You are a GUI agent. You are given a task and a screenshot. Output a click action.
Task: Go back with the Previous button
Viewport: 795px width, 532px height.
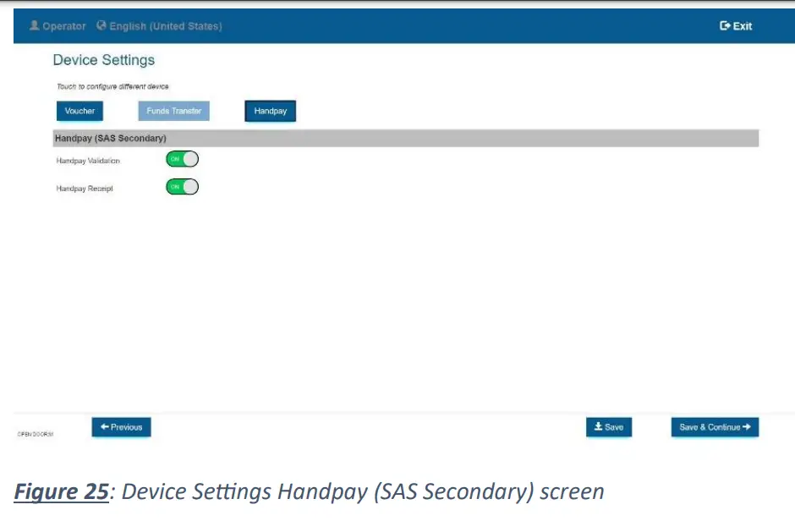pyautogui.click(x=122, y=427)
